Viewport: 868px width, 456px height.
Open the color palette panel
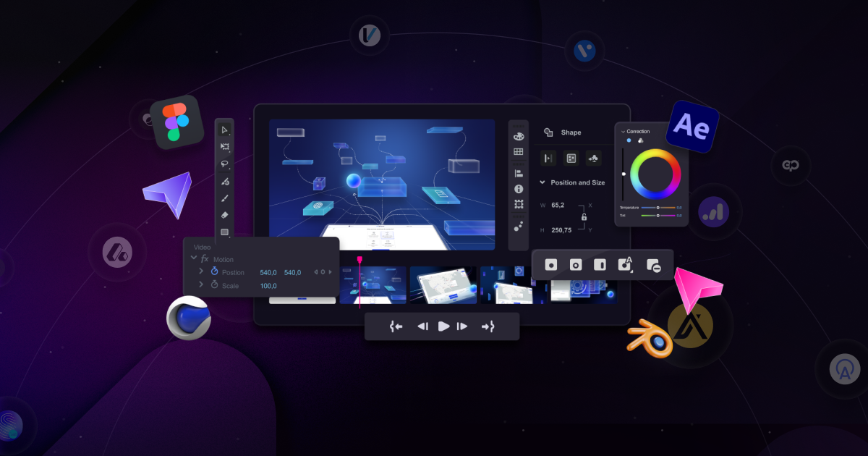(519, 135)
